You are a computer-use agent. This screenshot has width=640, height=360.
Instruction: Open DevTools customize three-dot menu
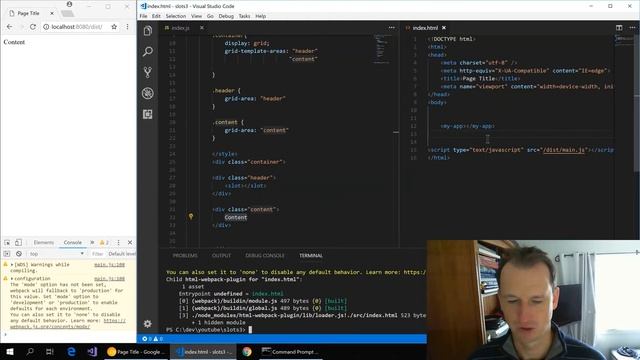pyautogui.click(x=118, y=242)
